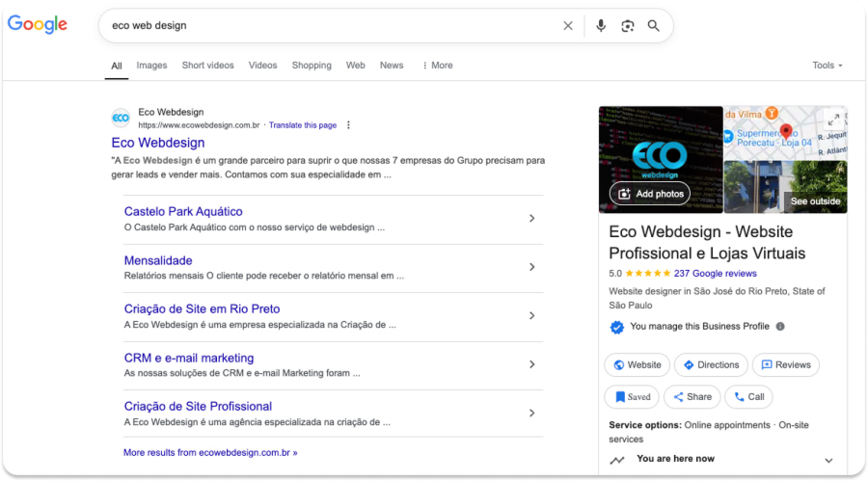
Task: Click the Reviews button
Action: (786, 365)
